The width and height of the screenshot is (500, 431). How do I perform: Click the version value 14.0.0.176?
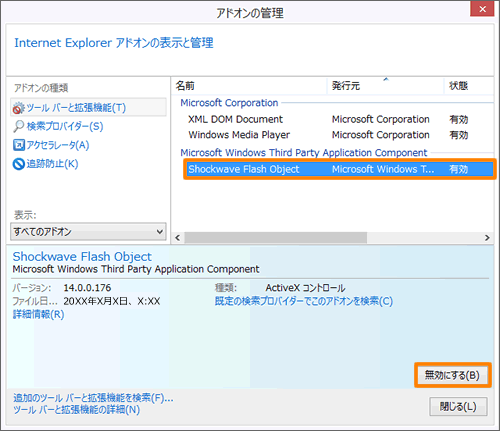point(87,288)
